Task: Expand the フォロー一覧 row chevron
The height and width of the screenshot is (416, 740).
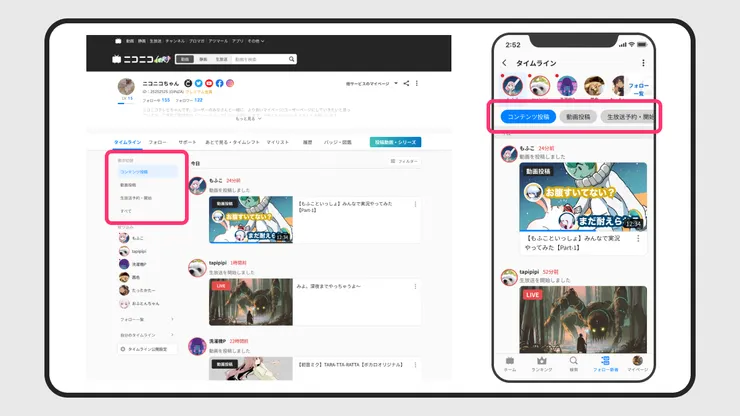Action: [x=172, y=320]
